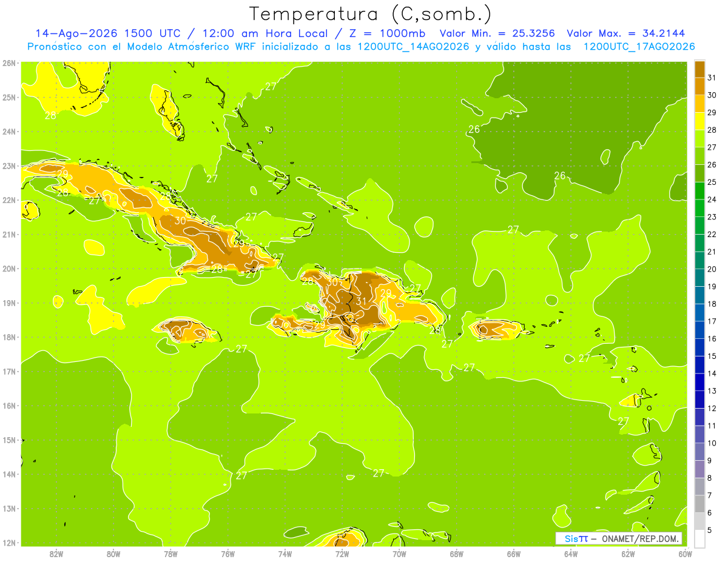The image size is (728, 562).
Task: Pick the dark green swatch between 25 and 26
Action: [x=699, y=173]
